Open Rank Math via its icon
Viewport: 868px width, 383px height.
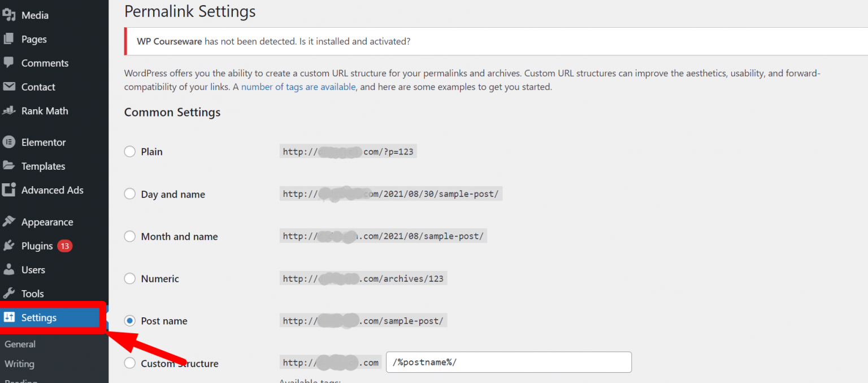tap(9, 111)
